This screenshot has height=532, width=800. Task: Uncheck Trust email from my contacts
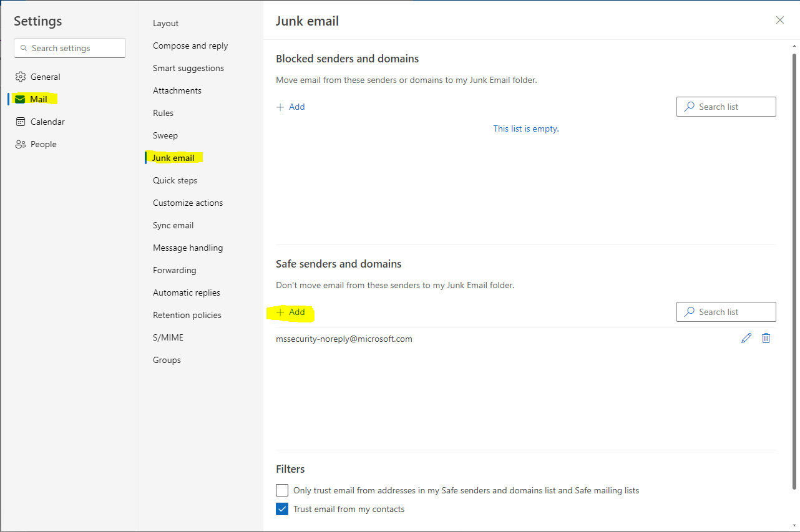tap(282, 509)
